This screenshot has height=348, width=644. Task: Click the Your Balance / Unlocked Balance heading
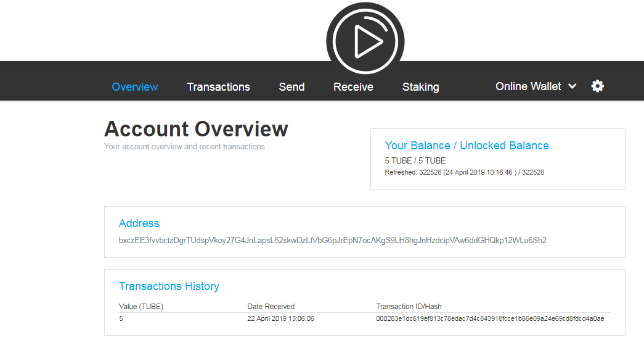click(467, 146)
